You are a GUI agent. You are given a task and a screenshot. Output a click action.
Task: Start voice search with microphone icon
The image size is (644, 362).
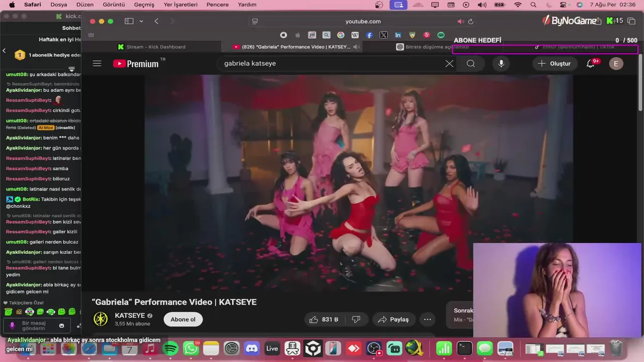tap(501, 63)
